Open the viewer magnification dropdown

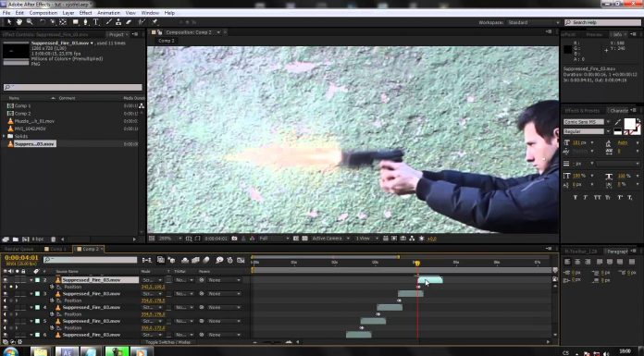(170, 239)
